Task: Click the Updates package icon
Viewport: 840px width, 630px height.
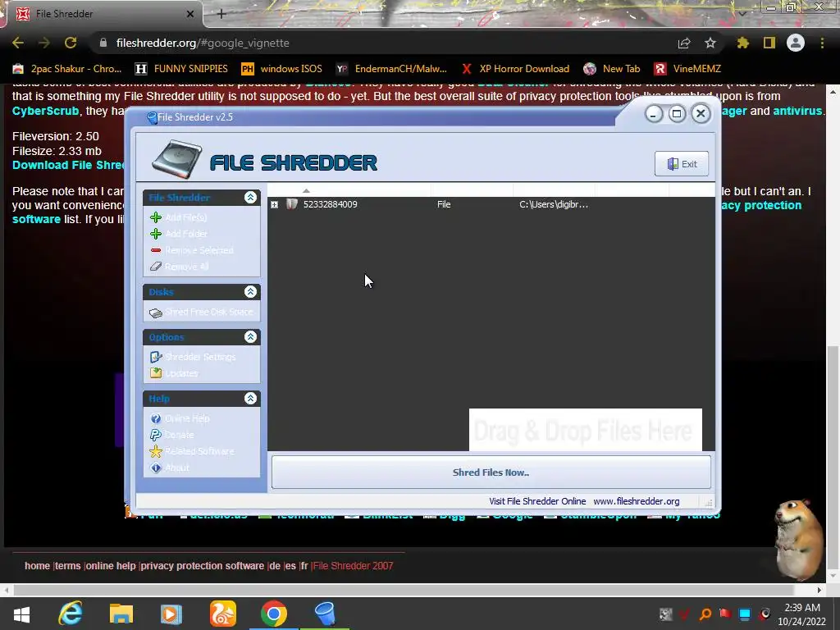Action: (156, 373)
